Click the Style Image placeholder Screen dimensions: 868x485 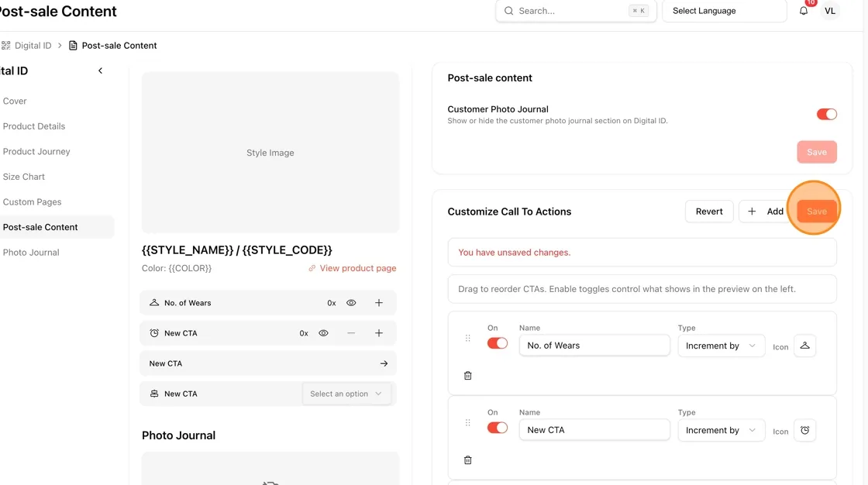point(270,153)
